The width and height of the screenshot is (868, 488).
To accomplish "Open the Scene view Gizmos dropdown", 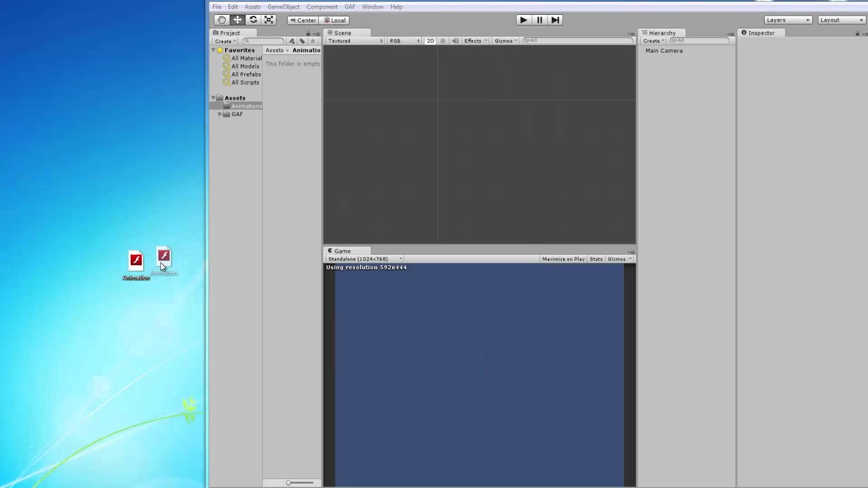I will click(x=506, y=41).
